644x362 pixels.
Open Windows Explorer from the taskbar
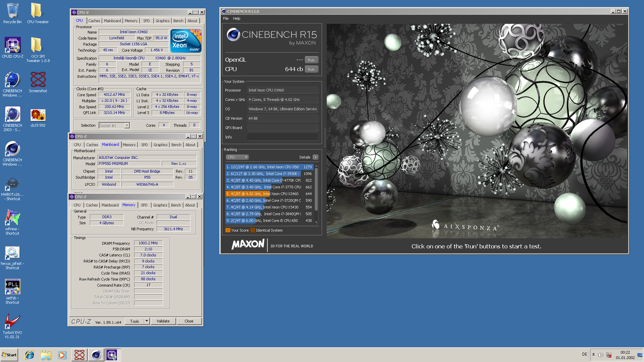[46, 355]
